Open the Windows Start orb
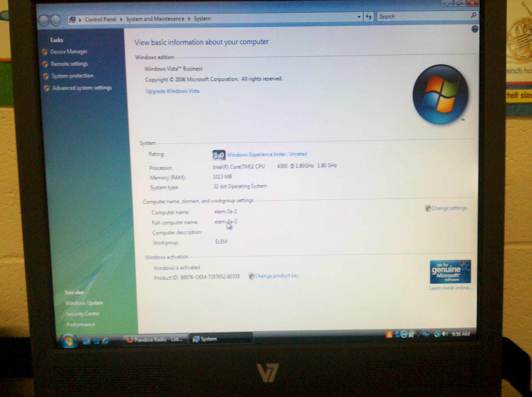 point(68,341)
